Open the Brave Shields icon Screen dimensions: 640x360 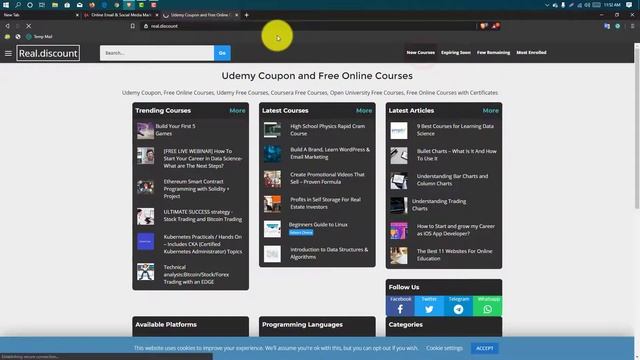(484, 26)
